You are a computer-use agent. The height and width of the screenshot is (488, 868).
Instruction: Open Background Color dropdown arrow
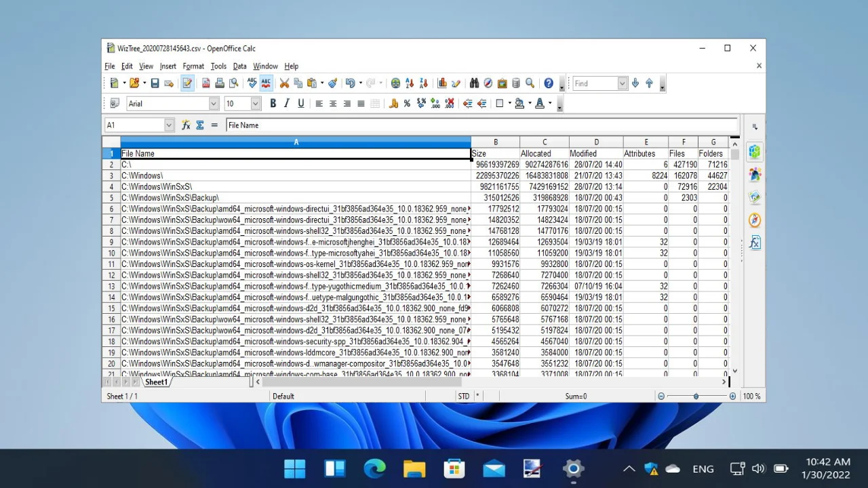(530, 104)
